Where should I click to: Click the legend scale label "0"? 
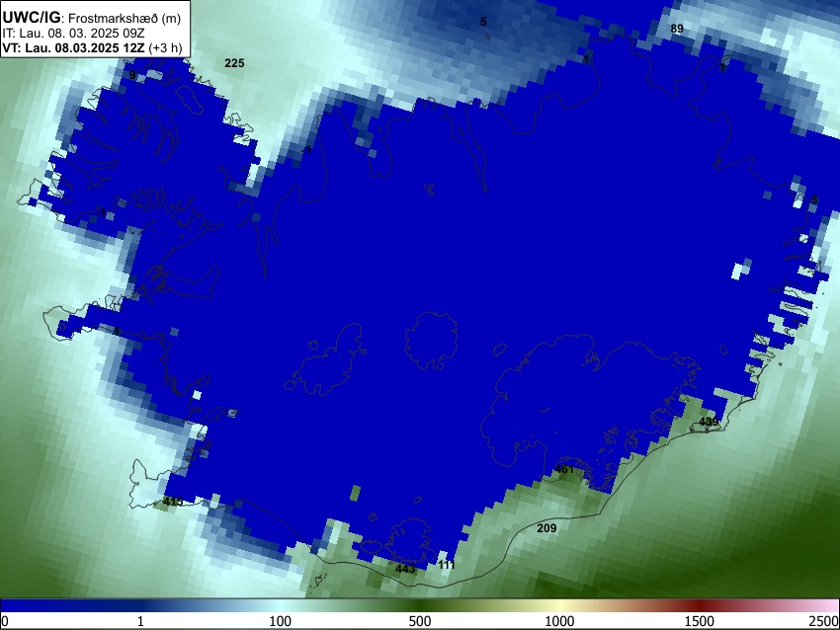coord(5,621)
